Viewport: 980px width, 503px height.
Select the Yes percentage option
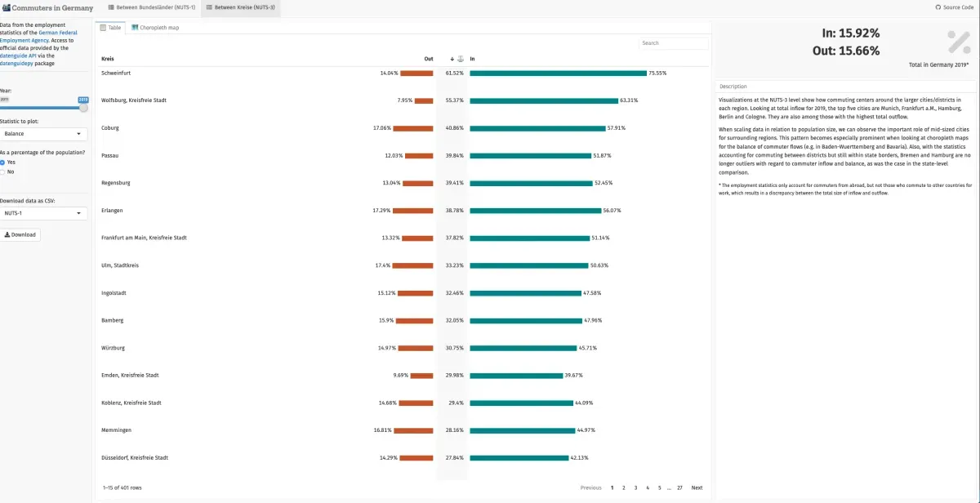pos(3,162)
